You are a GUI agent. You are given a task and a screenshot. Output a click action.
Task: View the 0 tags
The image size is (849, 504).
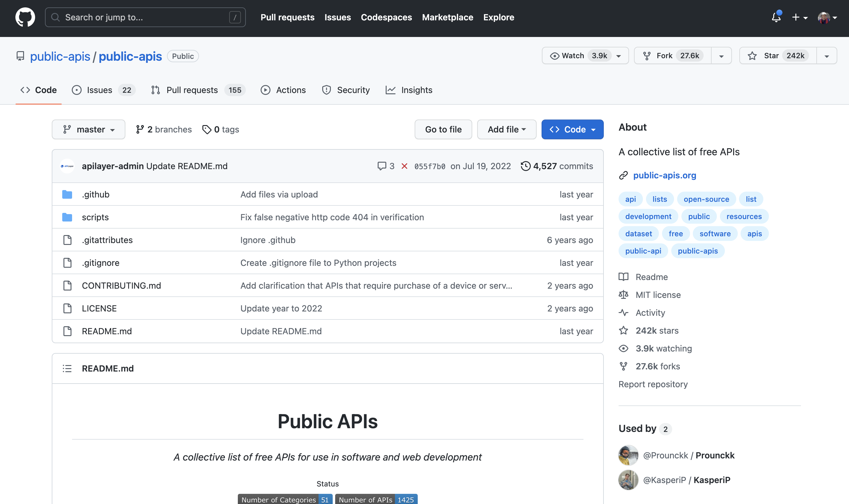tap(221, 129)
